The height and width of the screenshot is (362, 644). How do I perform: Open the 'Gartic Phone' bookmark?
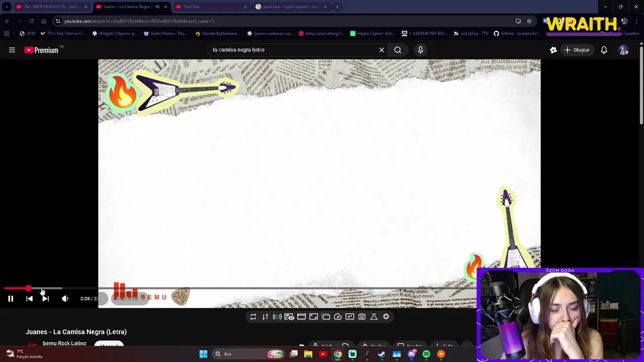pyautogui.click(x=165, y=34)
